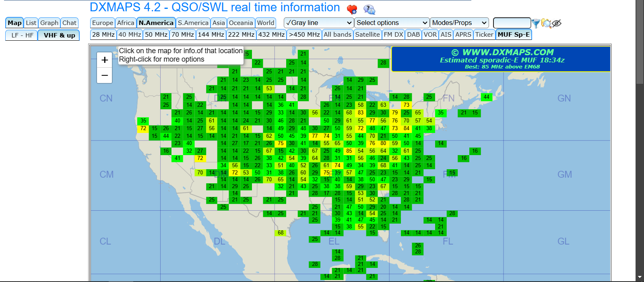Click the magnifier search folder icon
The image size is (644, 282).
(x=546, y=23)
